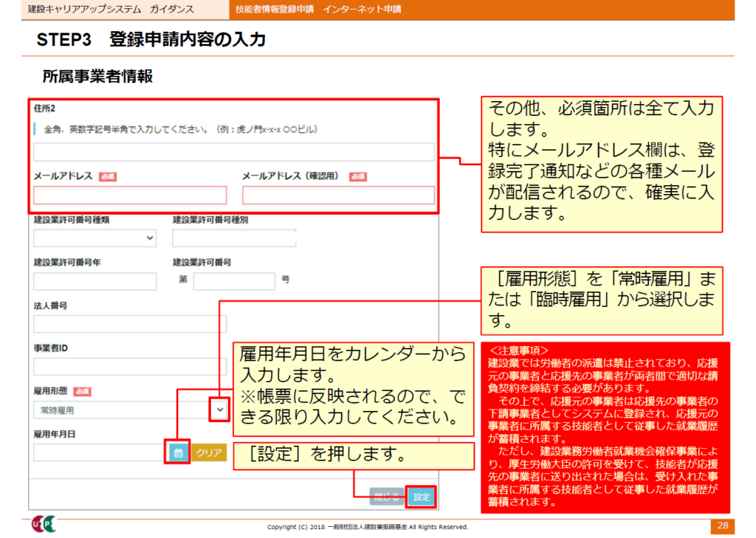Select the 法人番号 input field
756x538 pixels.
click(130, 324)
